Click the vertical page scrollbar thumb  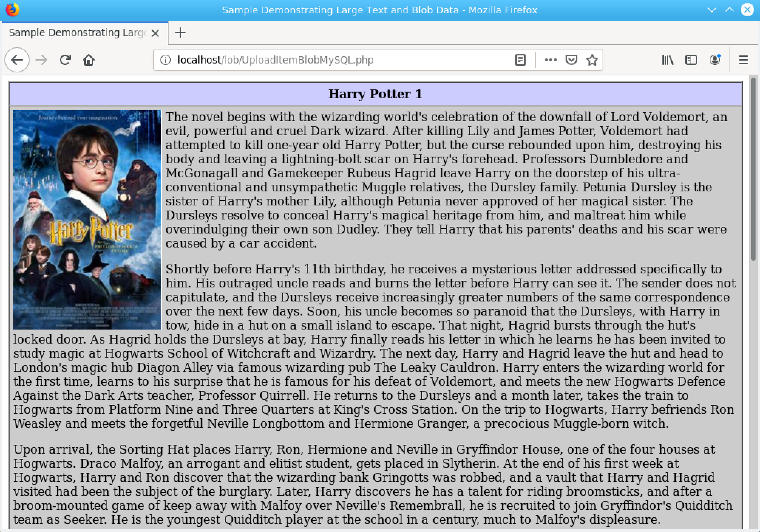pyautogui.click(x=753, y=169)
